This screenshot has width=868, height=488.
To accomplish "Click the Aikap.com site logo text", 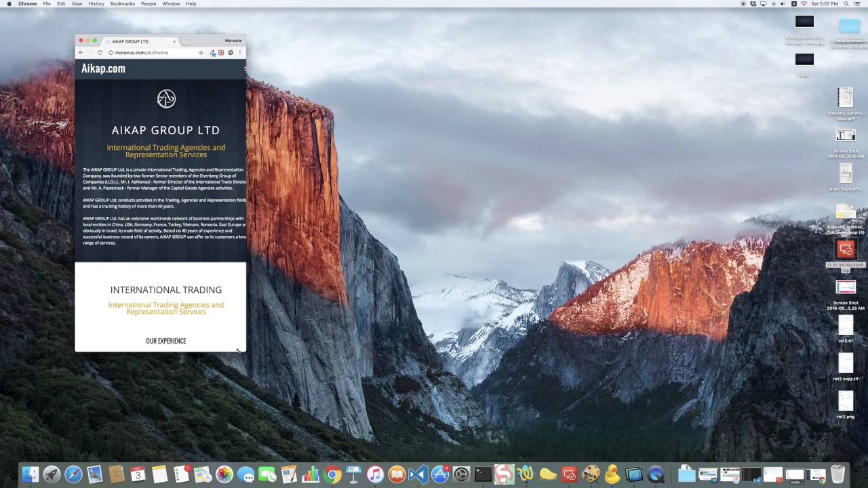I will [x=103, y=68].
